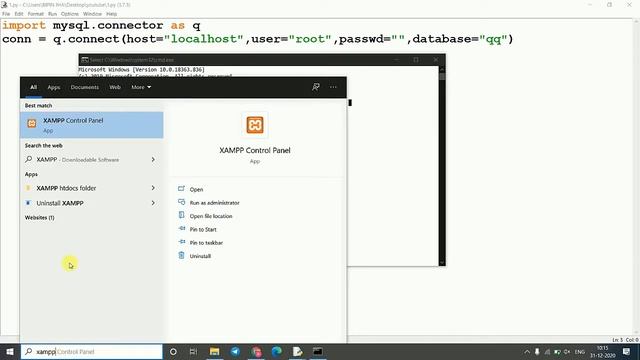Click "localhost" string in the IDLE code
Viewport: 640px width, 360px height.
click(x=204, y=39)
